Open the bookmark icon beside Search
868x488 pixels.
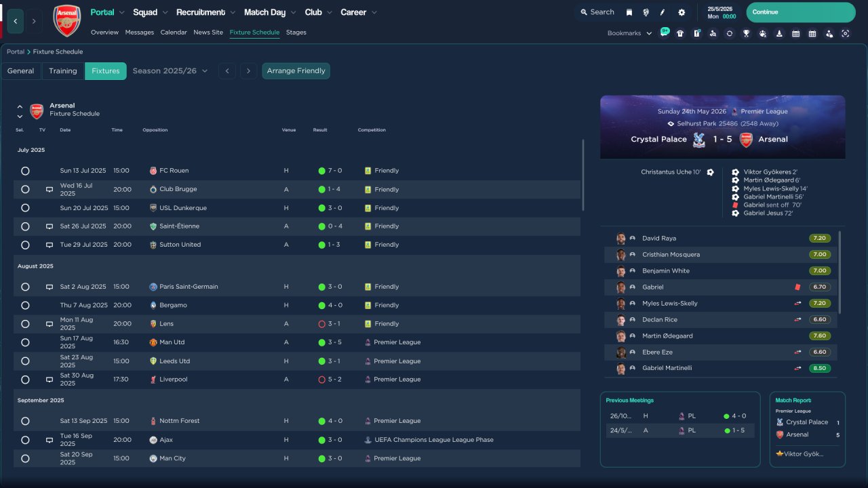pos(629,12)
